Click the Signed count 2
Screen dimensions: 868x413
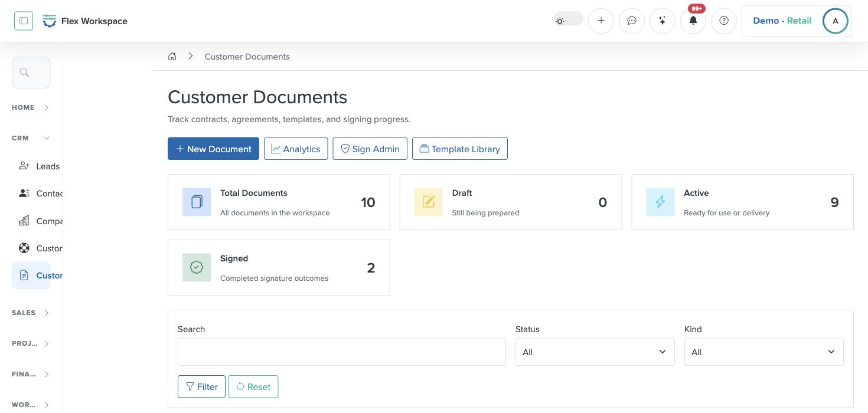pyautogui.click(x=371, y=268)
